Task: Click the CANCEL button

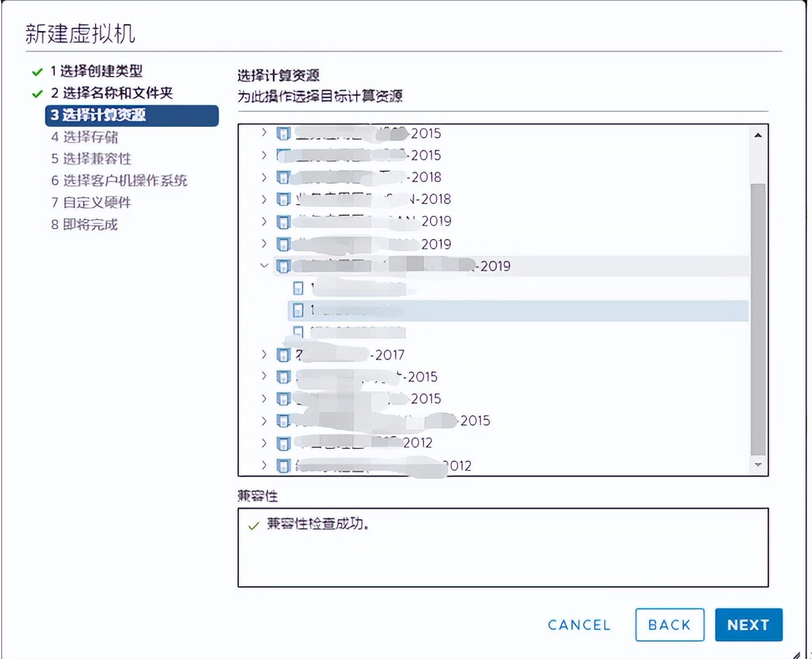Action: pyautogui.click(x=579, y=625)
